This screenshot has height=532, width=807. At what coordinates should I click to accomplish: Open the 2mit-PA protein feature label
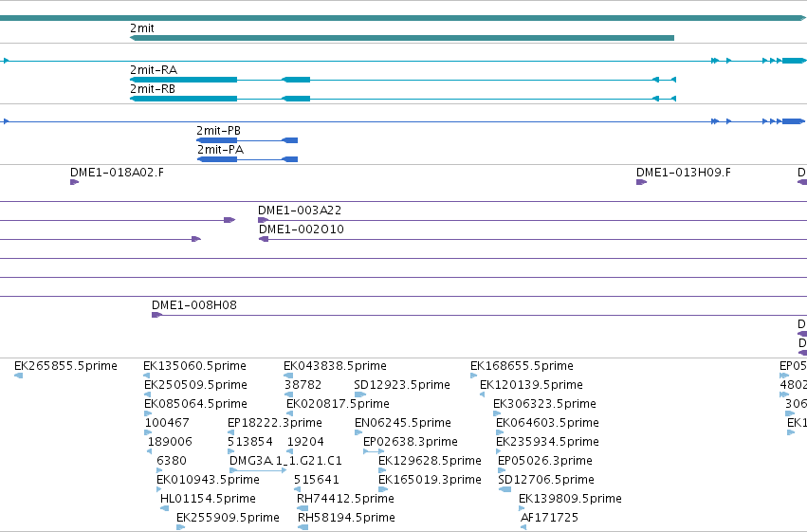tap(220, 150)
